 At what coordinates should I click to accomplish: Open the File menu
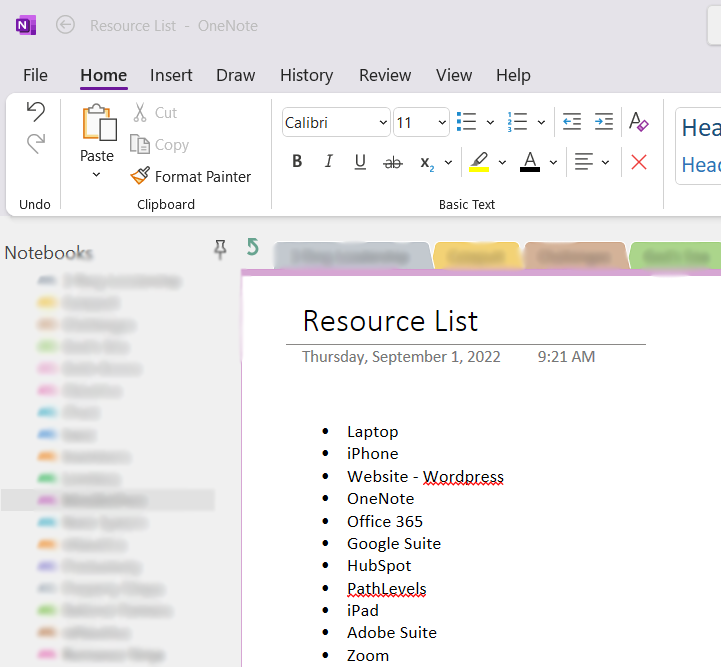35,75
